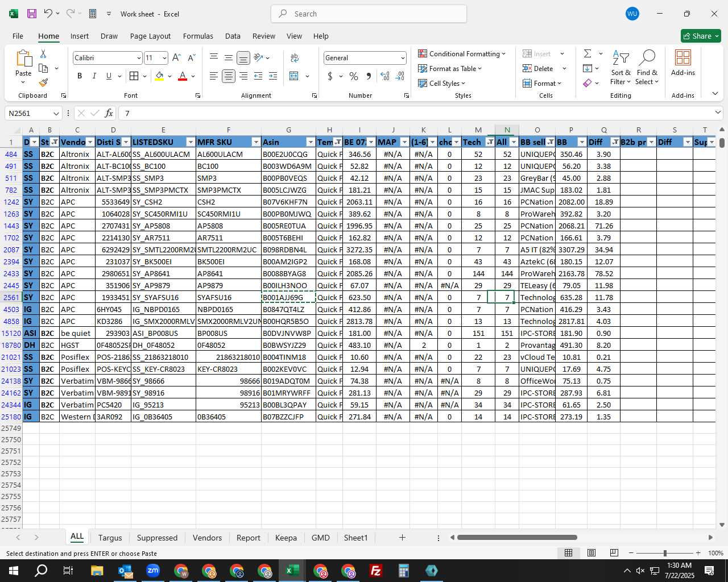Viewport: 728px width, 582px height.
Task: Open the Formulas ribbon tab
Action: 198,36
